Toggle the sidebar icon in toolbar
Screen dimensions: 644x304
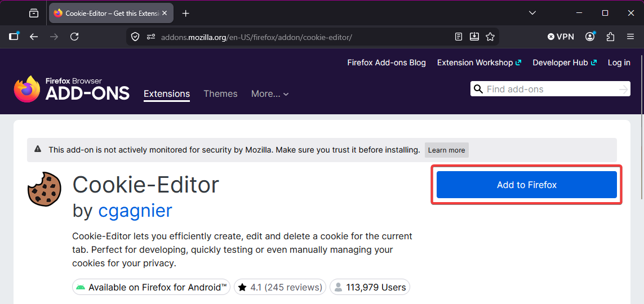click(14, 37)
